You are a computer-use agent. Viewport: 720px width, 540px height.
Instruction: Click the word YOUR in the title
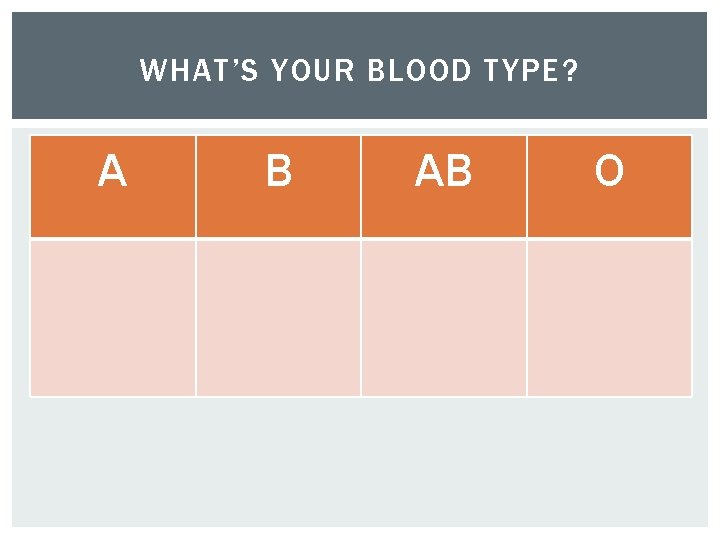313,70
